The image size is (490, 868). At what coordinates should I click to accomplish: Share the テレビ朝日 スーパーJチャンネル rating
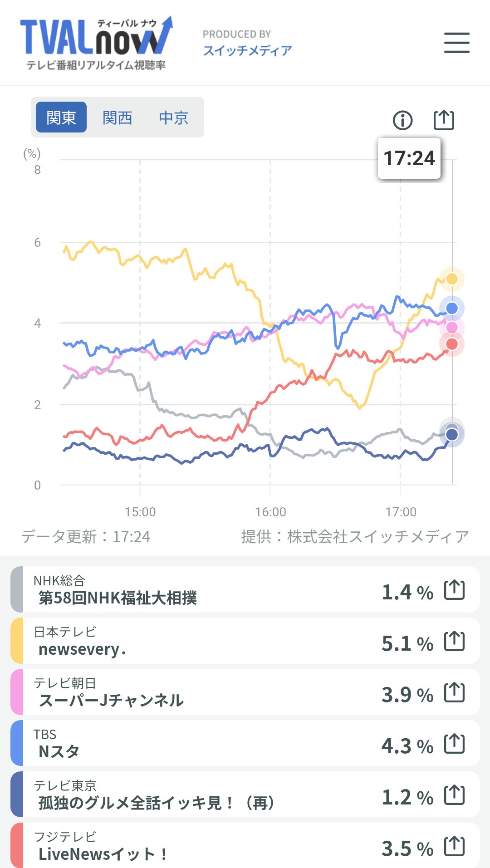(454, 692)
